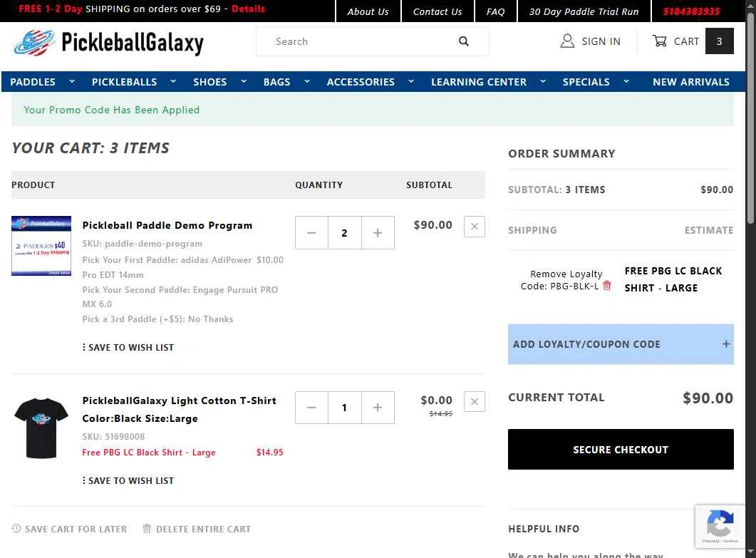
Task: Increase Paddle Demo Program quantity
Action: 378,233
